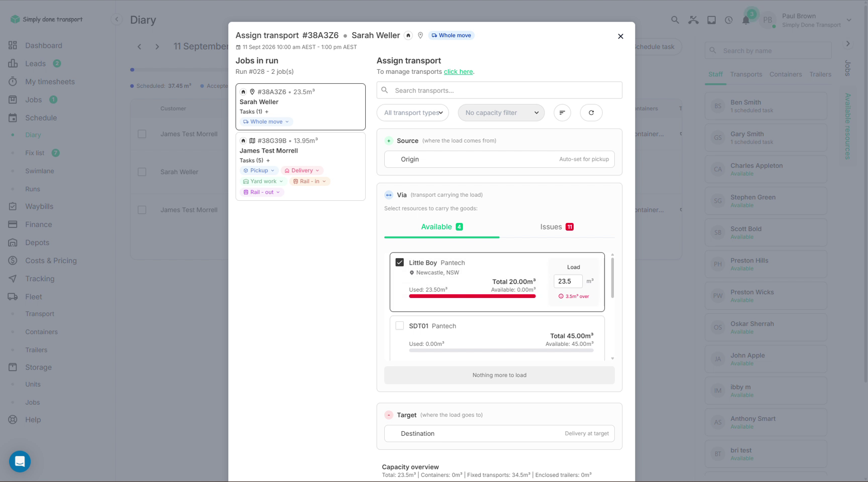This screenshot has width=868, height=482.
Task: Refresh the transport list icon
Action: click(591, 112)
